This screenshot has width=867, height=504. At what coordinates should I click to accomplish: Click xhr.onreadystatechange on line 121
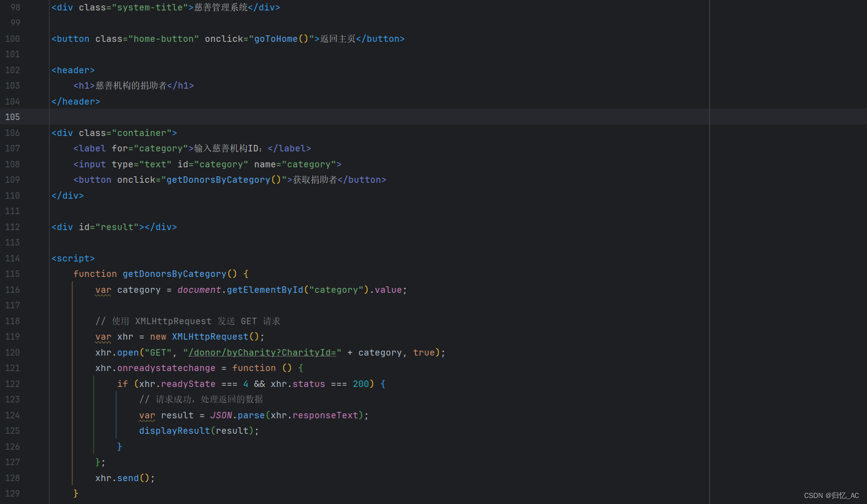pos(155,368)
